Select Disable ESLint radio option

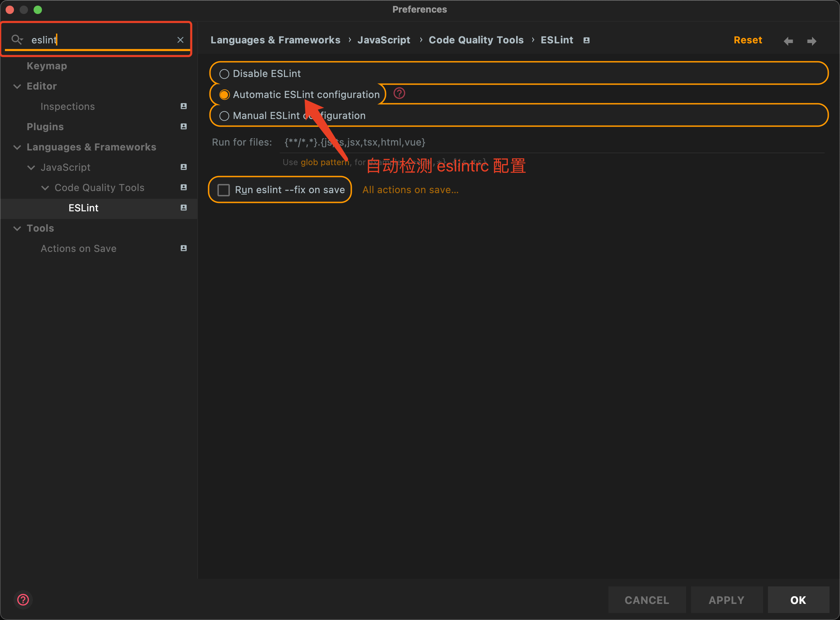[260, 73]
